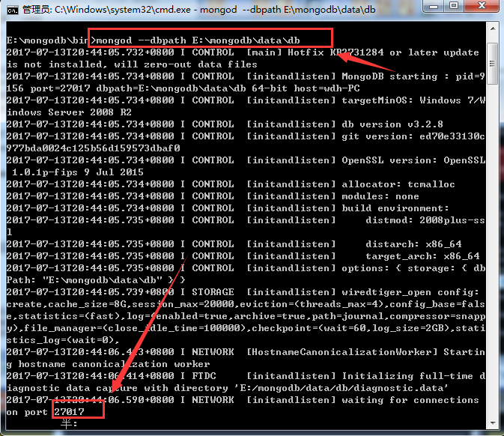The image size is (504, 436).
Task: Click 'build environment:' text
Action: (x=395, y=208)
